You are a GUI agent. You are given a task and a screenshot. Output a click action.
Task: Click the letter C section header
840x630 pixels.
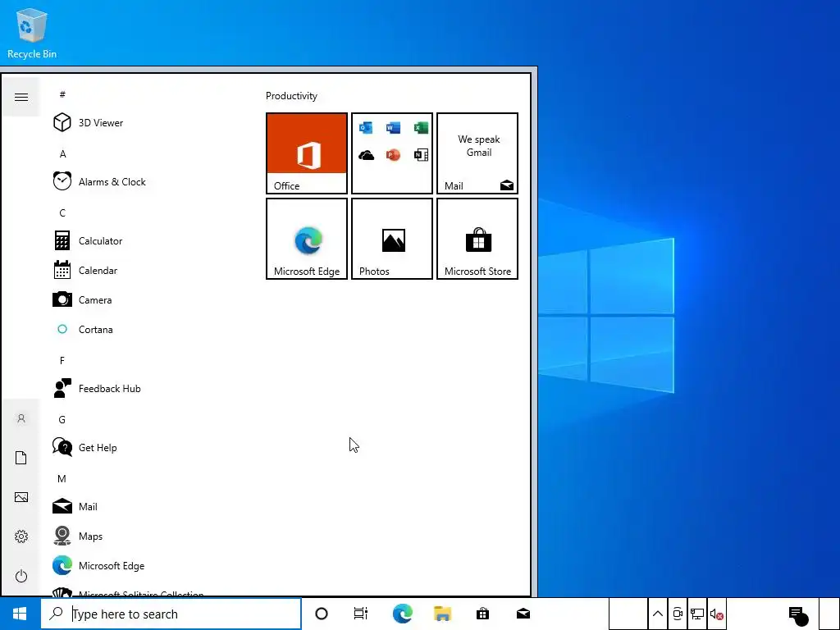62,213
